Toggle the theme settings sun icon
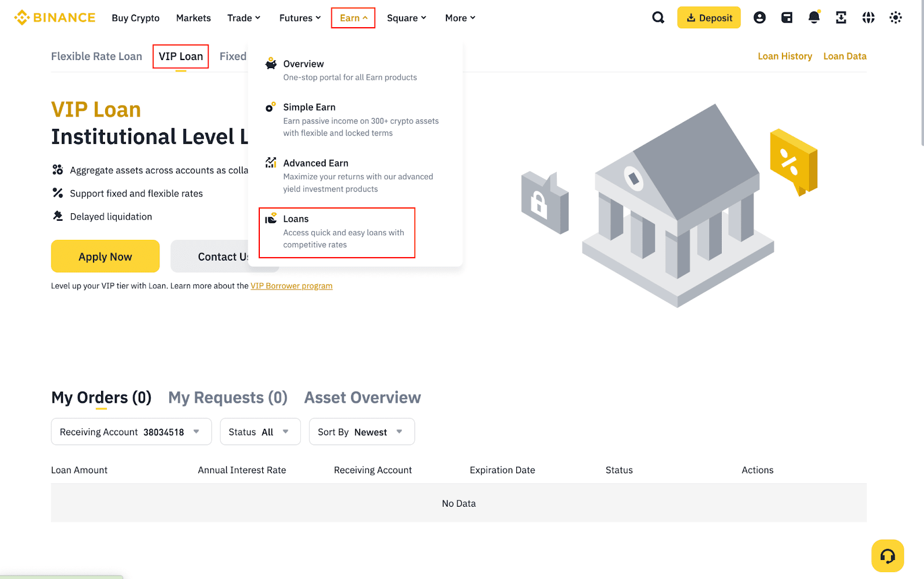 point(895,18)
